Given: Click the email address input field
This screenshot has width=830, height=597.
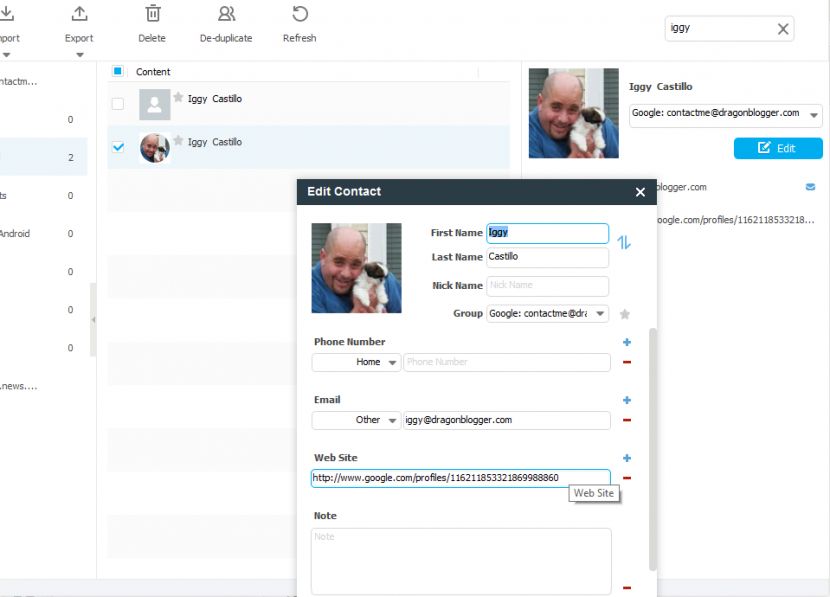Looking at the screenshot, I should coord(507,420).
